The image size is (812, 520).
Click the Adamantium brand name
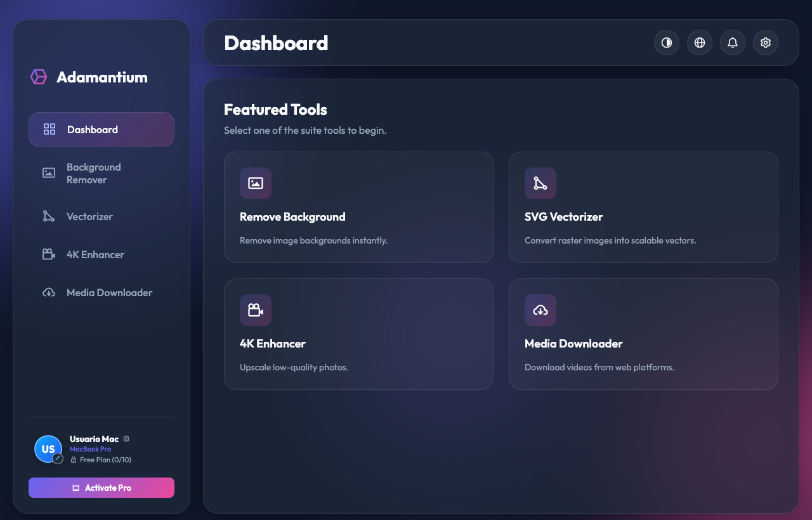coord(102,77)
